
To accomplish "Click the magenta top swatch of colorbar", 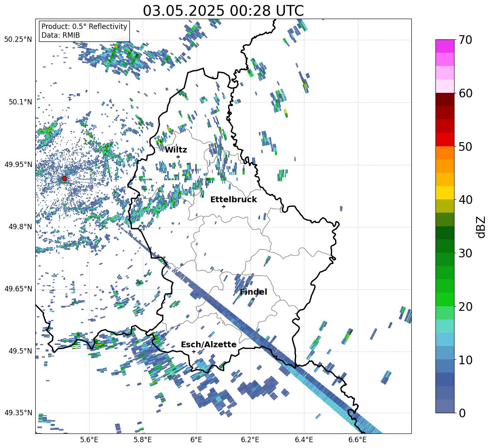I will coord(445,46).
